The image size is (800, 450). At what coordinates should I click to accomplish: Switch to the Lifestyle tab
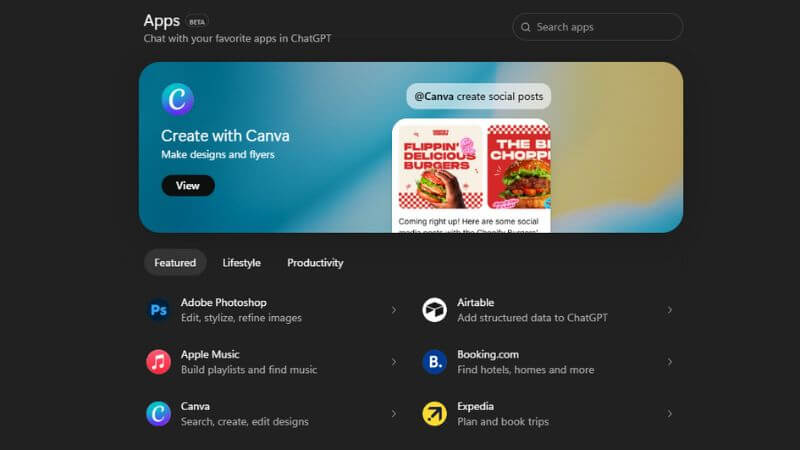pos(241,263)
